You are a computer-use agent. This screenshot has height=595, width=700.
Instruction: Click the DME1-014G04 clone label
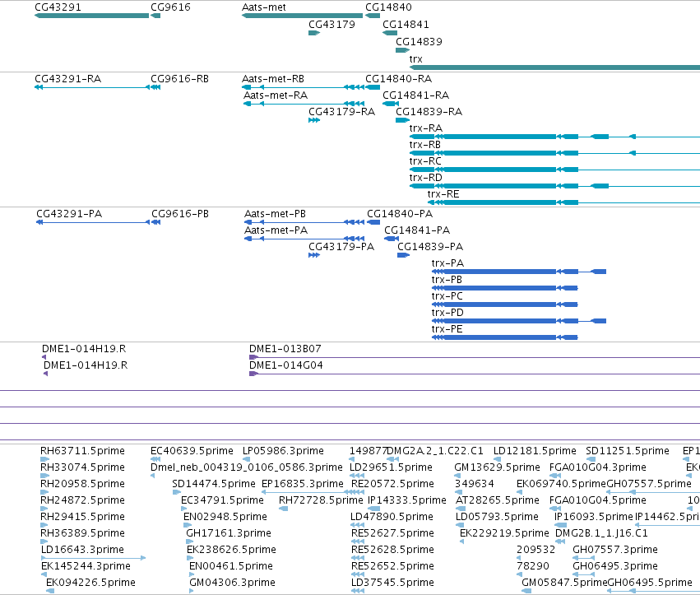click(285, 365)
